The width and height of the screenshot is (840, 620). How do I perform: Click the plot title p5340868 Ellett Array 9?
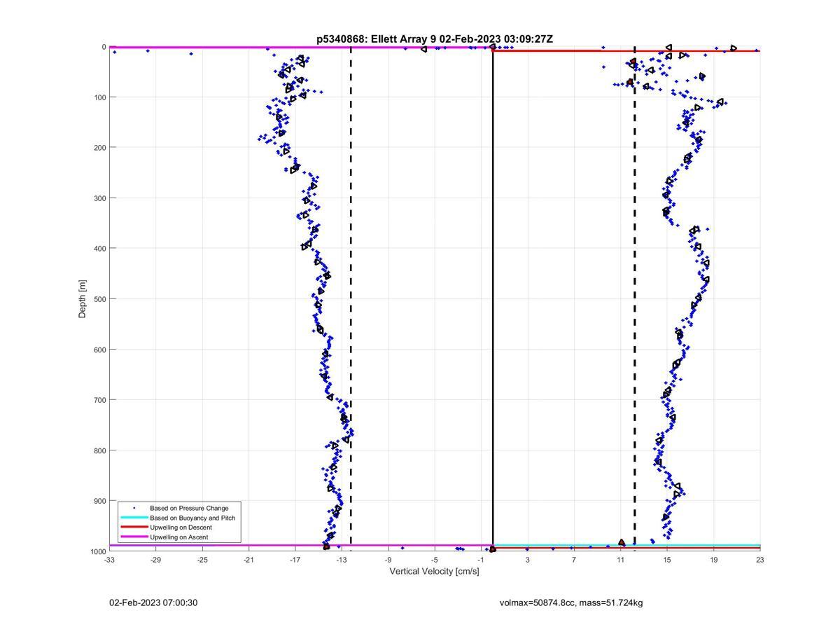435,39
